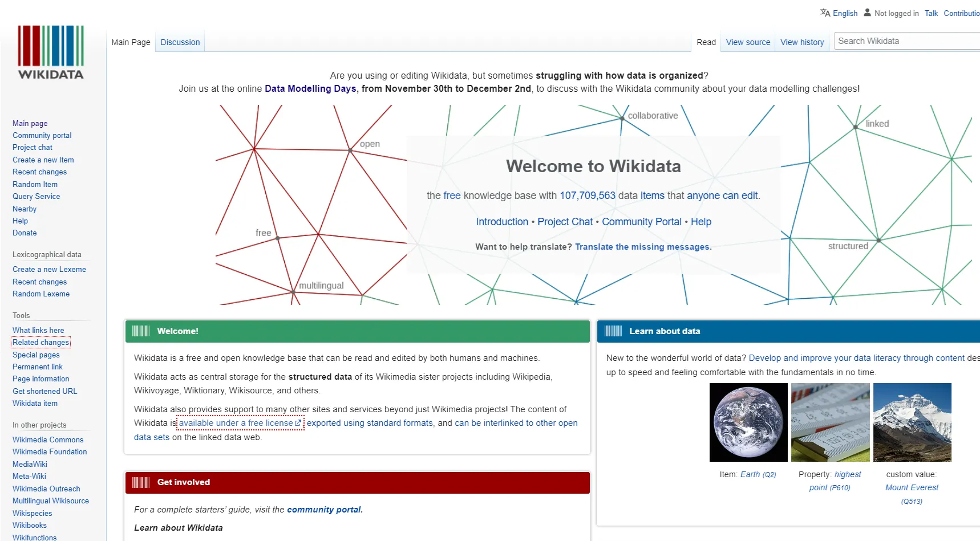
Task: Click the barcode icon on Get involved panel
Action: 140,482
